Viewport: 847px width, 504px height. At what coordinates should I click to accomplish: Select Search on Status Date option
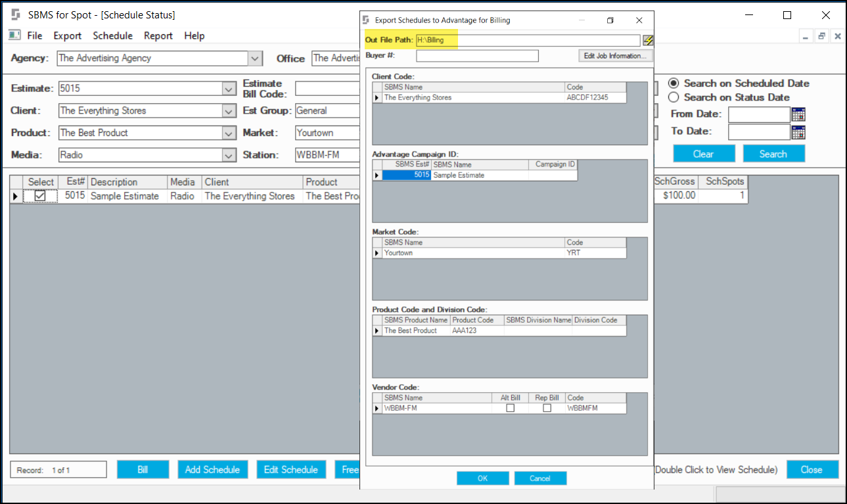click(674, 97)
